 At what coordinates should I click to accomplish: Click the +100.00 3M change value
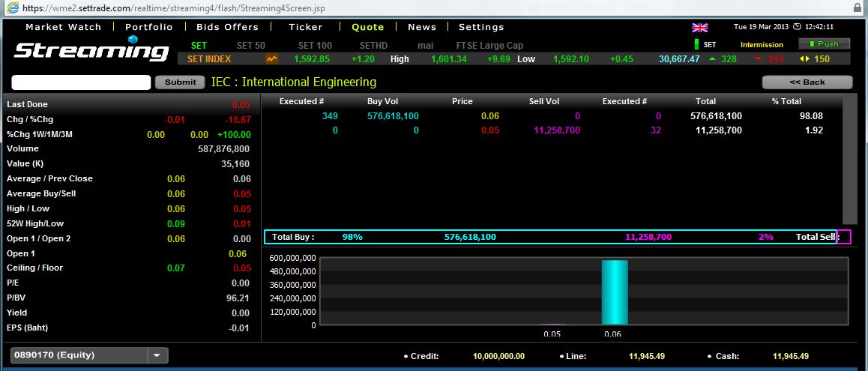[x=234, y=135]
